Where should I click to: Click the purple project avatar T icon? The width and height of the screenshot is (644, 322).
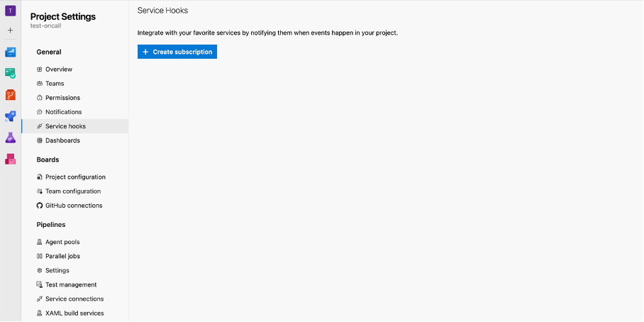point(11,11)
